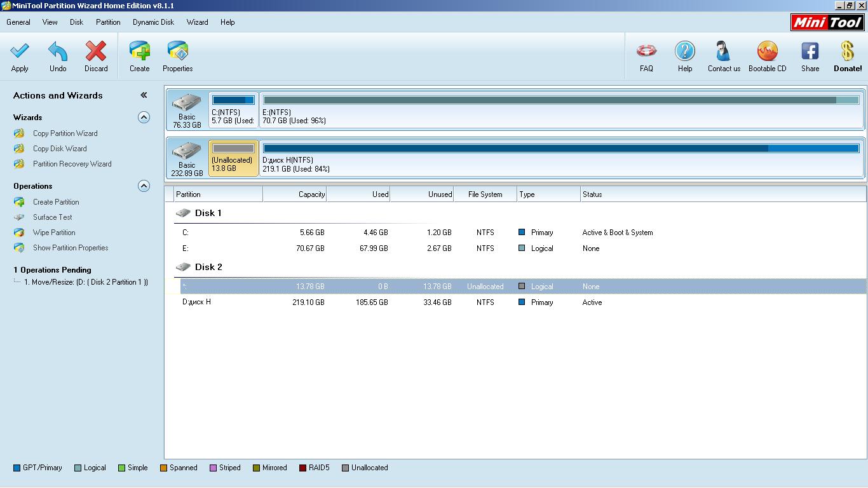Collapse the Actions and Wizards panel
Viewport: 868px width, 488px height.
pyautogui.click(x=144, y=95)
